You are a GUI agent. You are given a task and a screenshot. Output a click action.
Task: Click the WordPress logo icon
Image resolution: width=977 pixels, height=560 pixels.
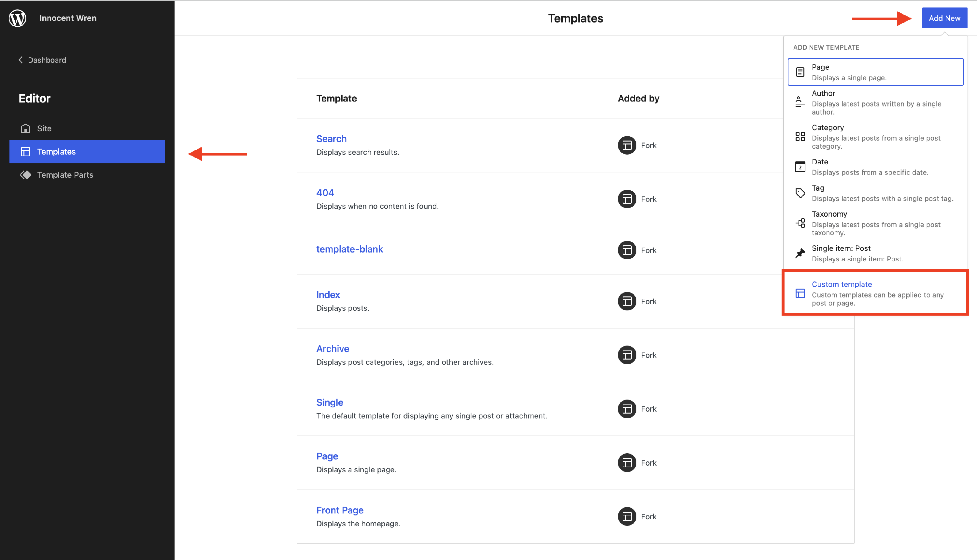(x=17, y=18)
